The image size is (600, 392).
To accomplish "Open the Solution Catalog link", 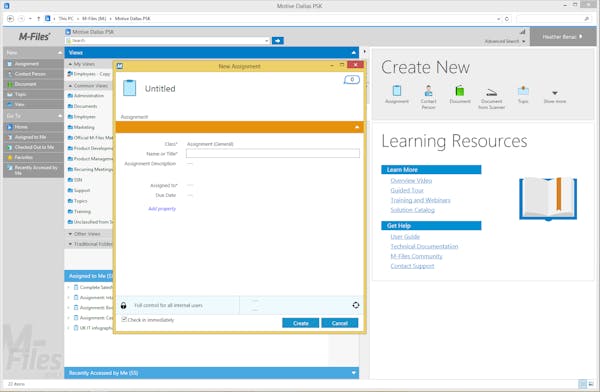I will [x=412, y=210].
